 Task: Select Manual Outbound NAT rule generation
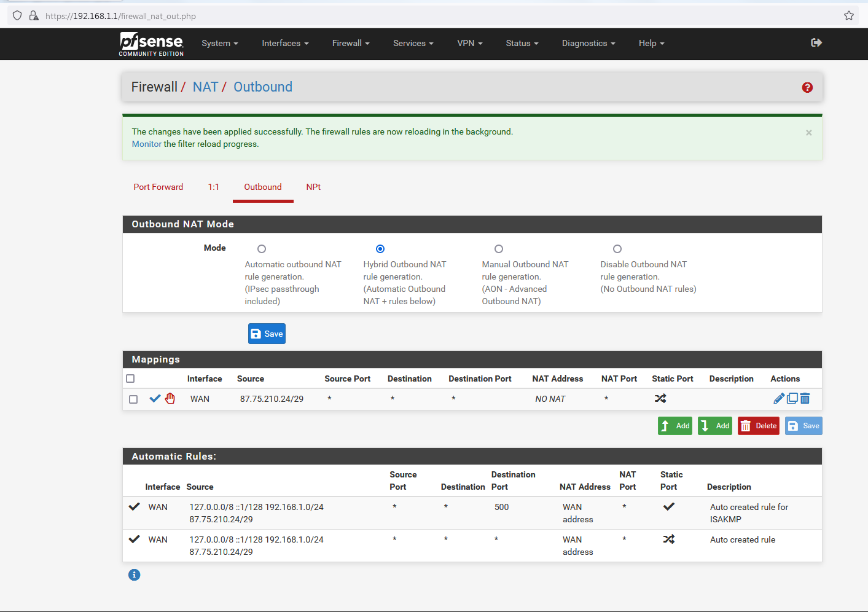click(x=499, y=249)
